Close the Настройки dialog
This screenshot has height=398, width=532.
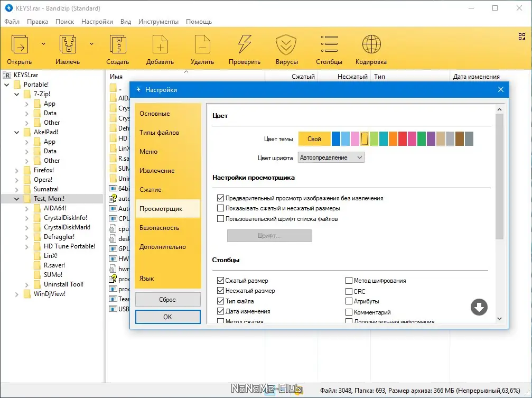click(x=501, y=90)
